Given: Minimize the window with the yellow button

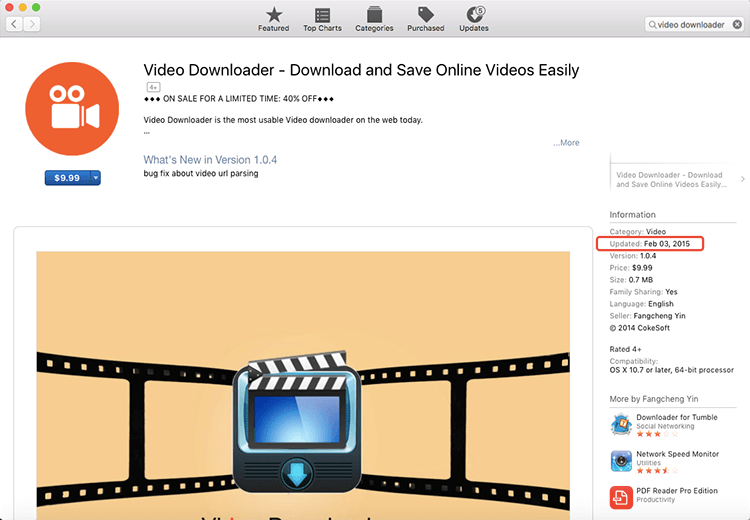Looking at the screenshot, I should click(x=22, y=7).
